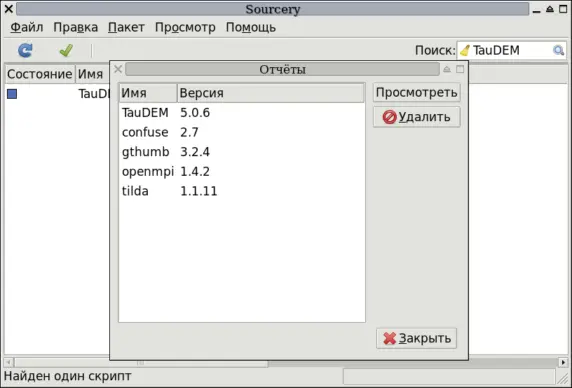The width and height of the screenshot is (572, 388).
Task: Select the tilda report row
Action: (x=242, y=191)
